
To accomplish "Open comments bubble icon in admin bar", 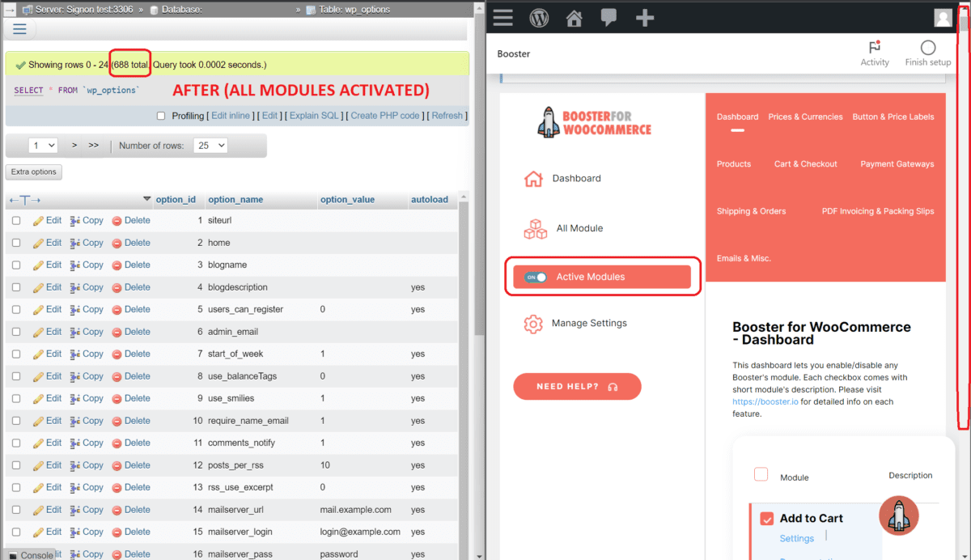I will (x=608, y=18).
